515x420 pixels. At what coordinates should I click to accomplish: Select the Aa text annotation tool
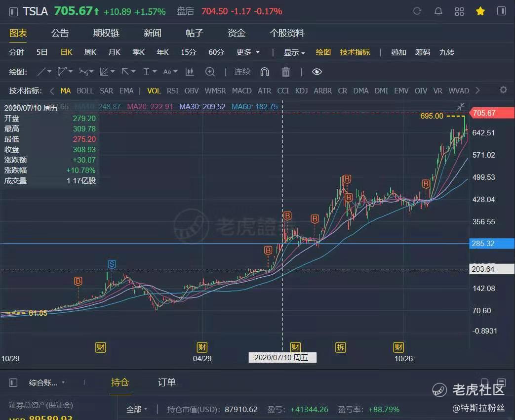(x=167, y=72)
